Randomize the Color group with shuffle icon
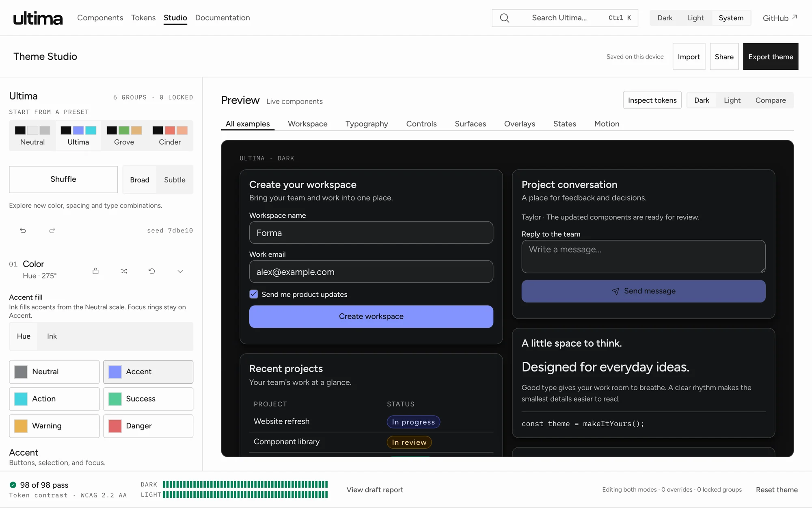The height and width of the screenshot is (508, 812). [124, 271]
